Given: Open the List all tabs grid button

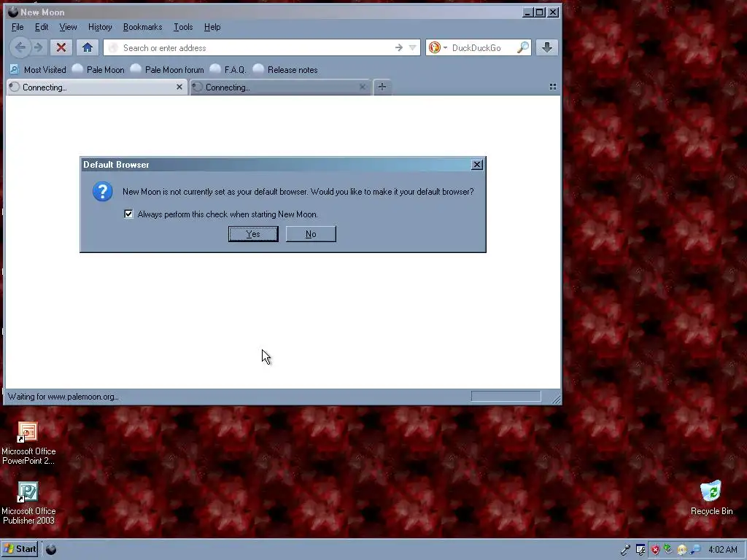Looking at the screenshot, I should click(x=553, y=87).
